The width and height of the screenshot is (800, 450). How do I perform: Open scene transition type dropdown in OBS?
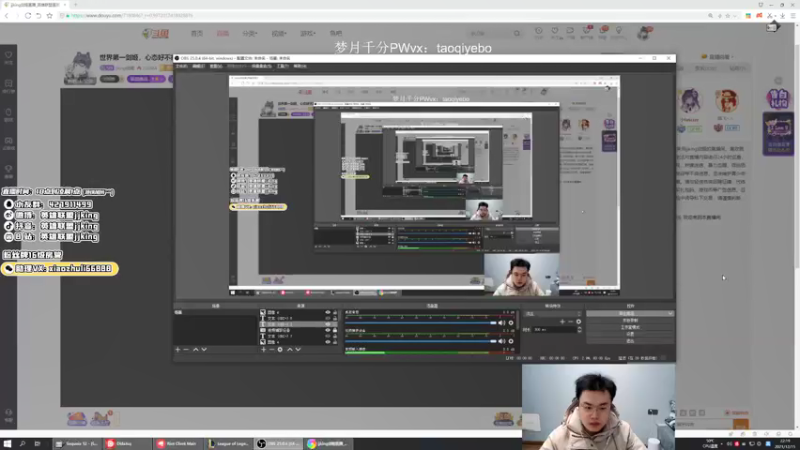553,314
